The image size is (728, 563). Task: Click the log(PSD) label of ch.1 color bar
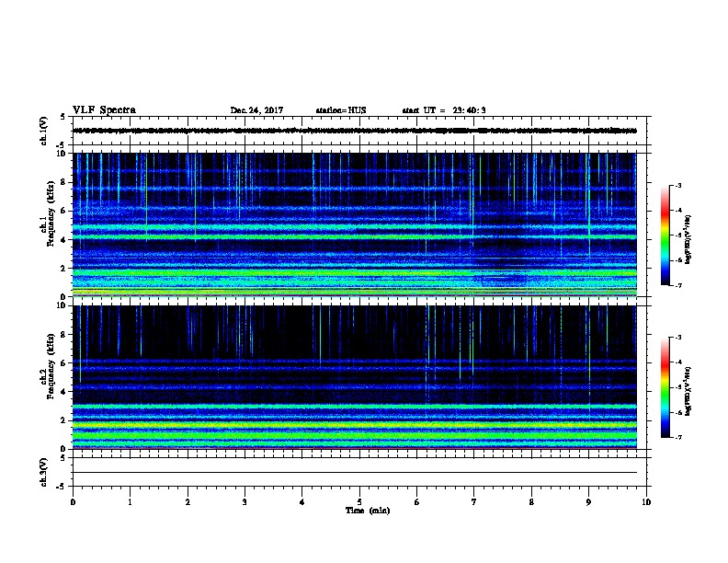(688, 239)
